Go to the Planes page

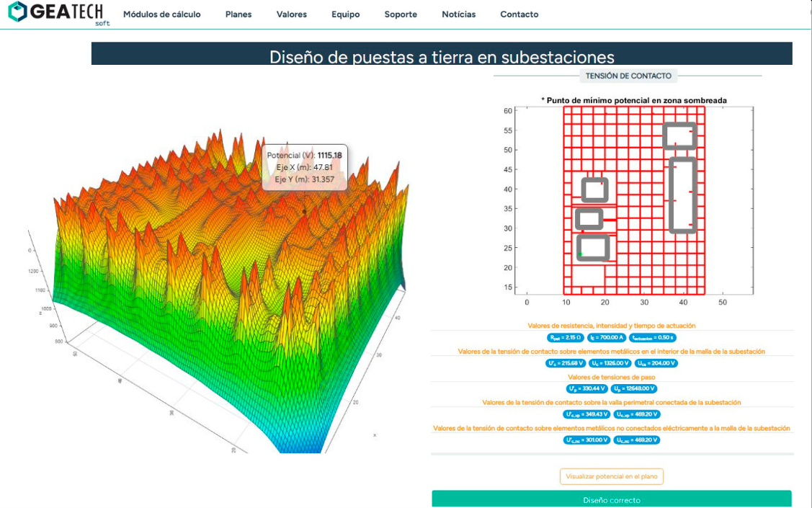(x=238, y=14)
